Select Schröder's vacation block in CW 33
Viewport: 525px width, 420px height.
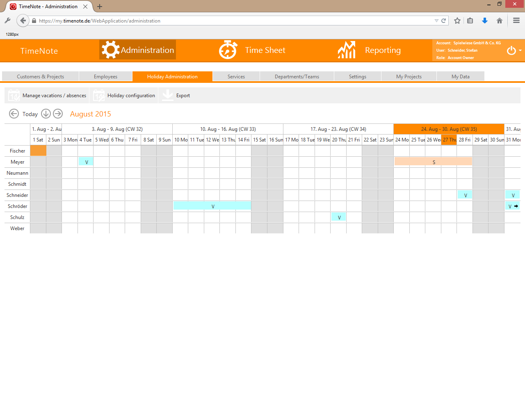tap(212, 206)
